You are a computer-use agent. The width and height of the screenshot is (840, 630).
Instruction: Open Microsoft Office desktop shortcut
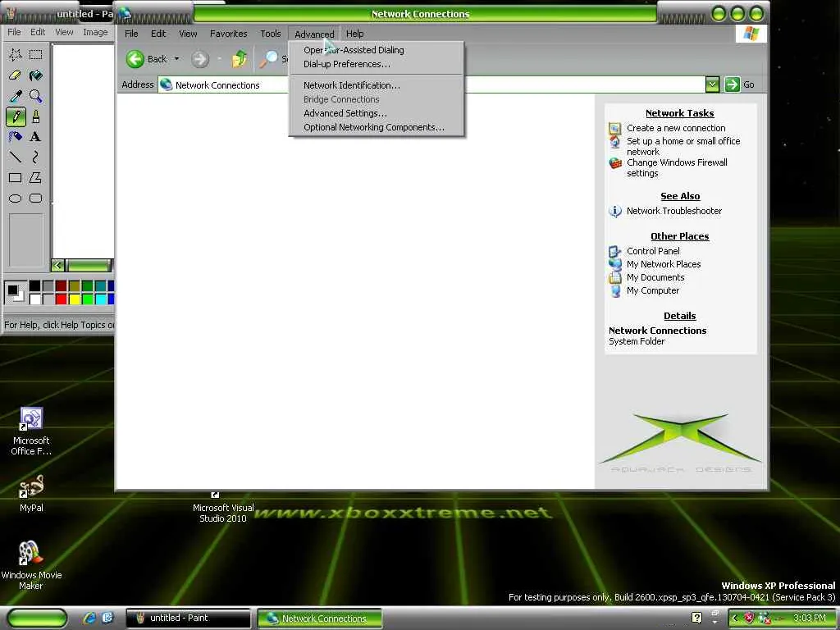(x=31, y=431)
